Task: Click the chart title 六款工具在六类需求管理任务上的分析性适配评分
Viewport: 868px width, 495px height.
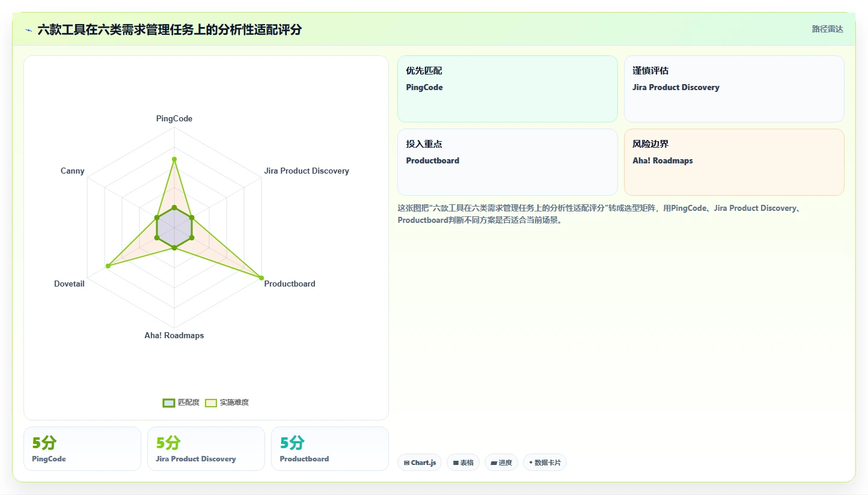Action: (170, 29)
